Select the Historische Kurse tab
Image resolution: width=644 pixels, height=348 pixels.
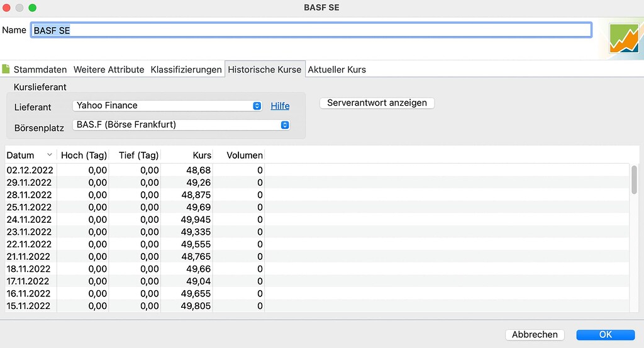coord(265,69)
